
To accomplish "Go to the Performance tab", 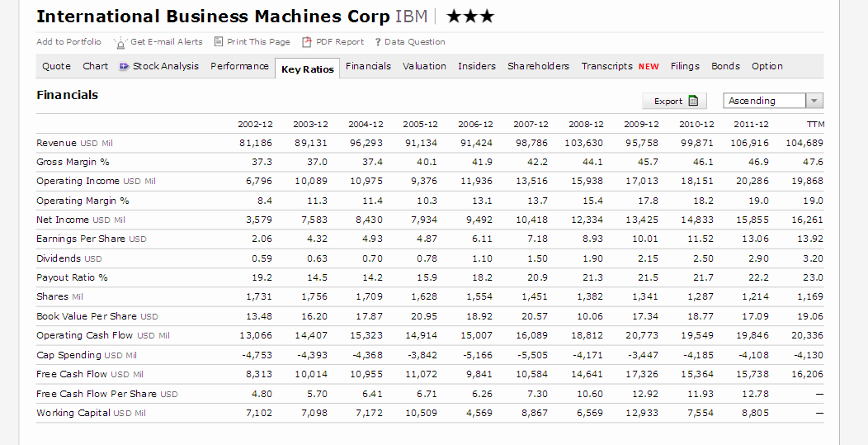I will [x=239, y=66].
